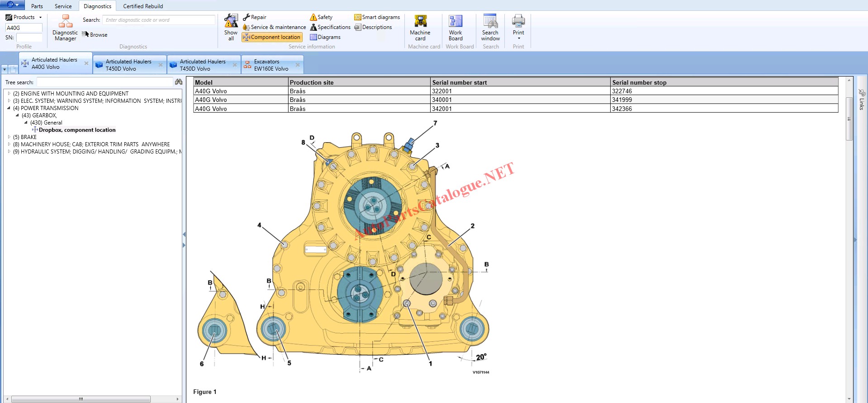Toggle the Repair information filter
This screenshot has height=403, width=868.
[x=255, y=17]
